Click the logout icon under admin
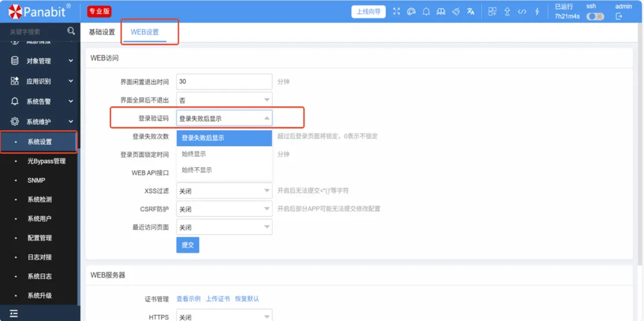 [619, 17]
